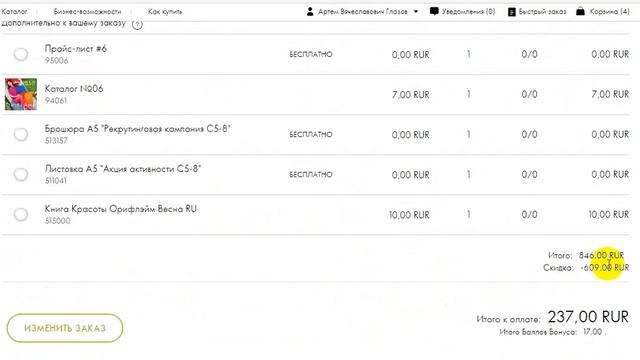Click the Быстрый заказ link
This screenshot has width=640, height=360.
pos(542,11)
